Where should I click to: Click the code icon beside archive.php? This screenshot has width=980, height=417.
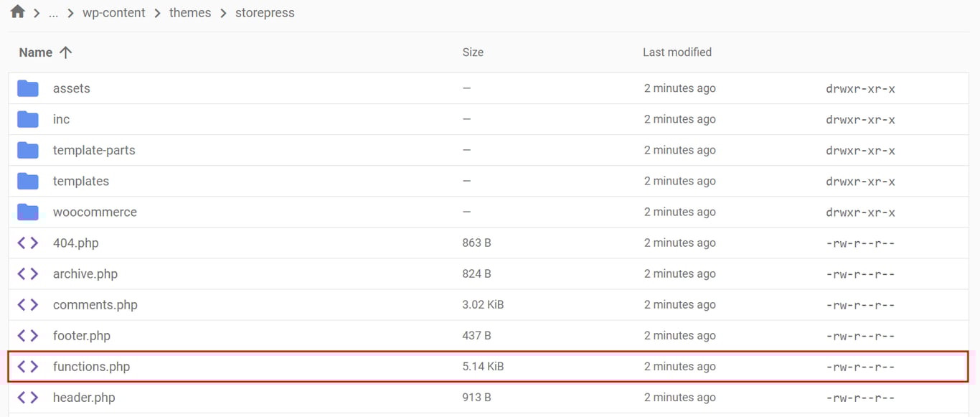click(x=27, y=273)
